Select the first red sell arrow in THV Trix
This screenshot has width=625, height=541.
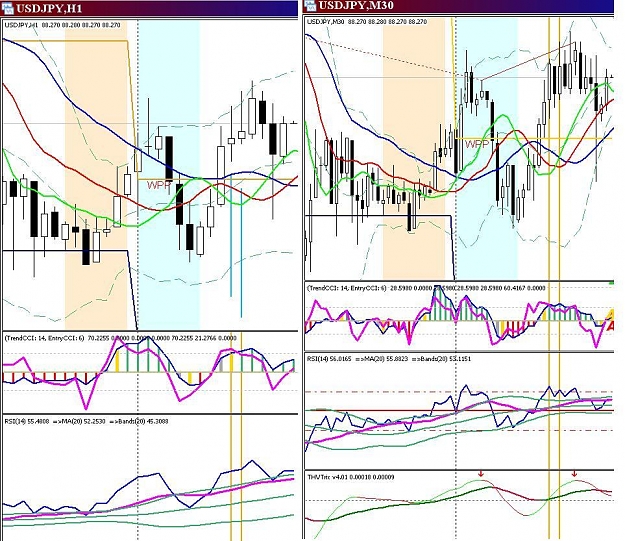pyautogui.click(x=481, y=474)
